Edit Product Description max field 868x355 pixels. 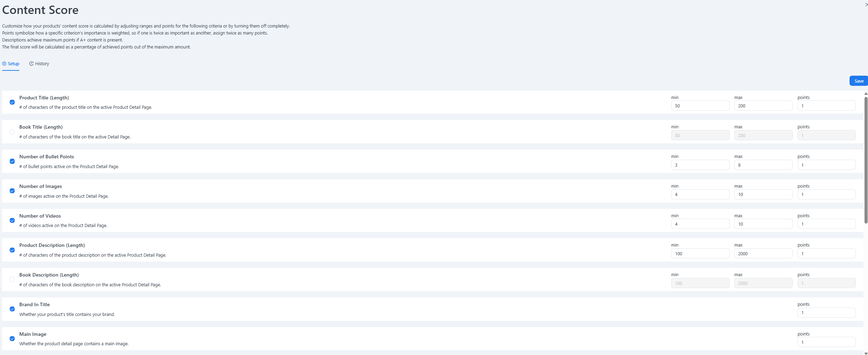point(763,254)
